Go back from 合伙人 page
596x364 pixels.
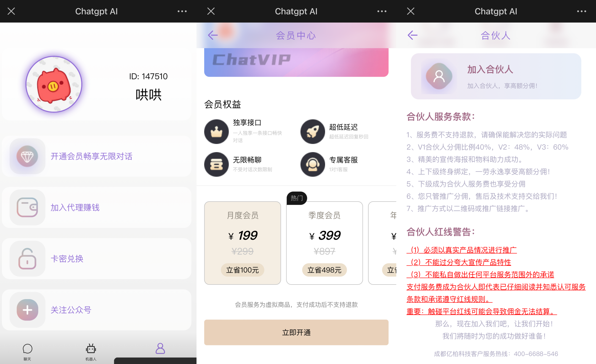click(x=412, y=35)
